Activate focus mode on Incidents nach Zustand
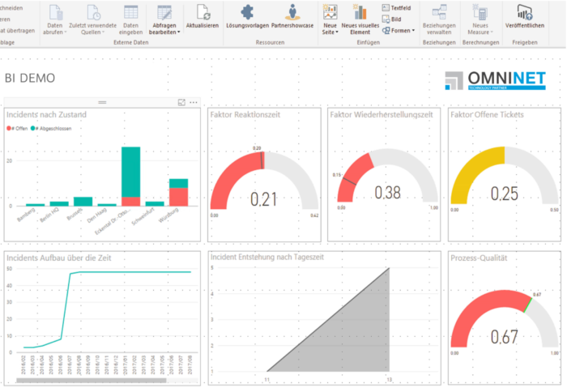This screenshot has height=392, width=567. tap(181, 103)
